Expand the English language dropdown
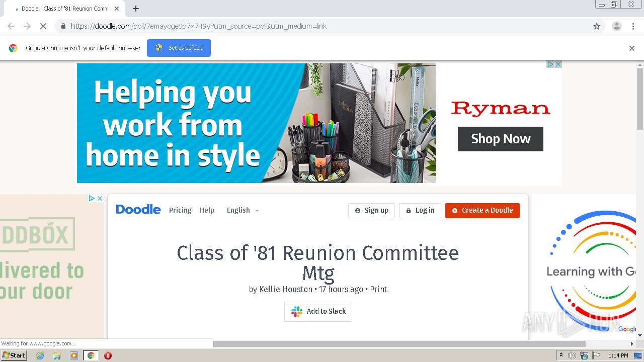Image resolution: width=644 pixels, height=362 pixels. (x=243, y=210)
